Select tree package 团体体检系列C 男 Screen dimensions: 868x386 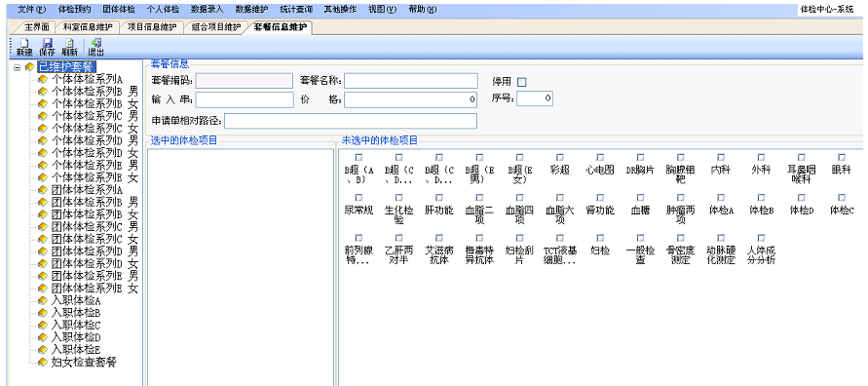click(94, 227)
